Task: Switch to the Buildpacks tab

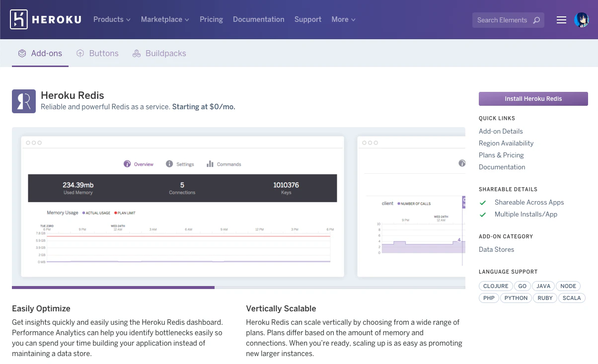Action: 159,53
